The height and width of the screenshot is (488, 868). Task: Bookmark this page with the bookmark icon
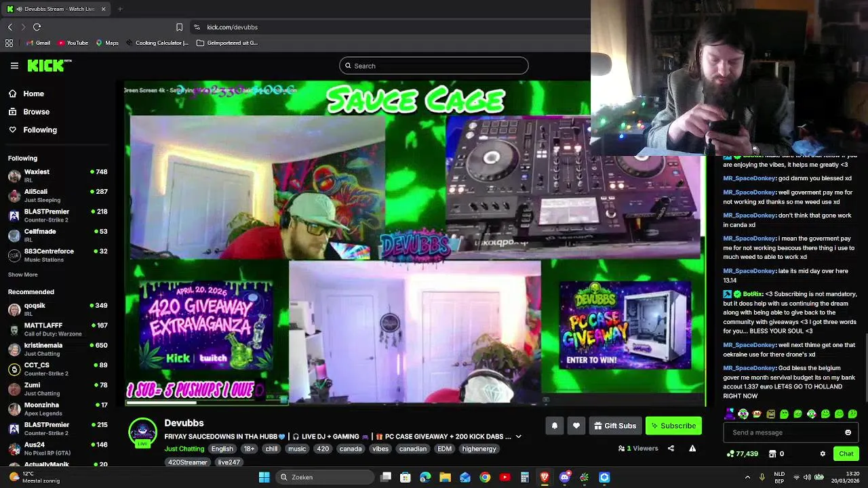(x=179, y=27)
